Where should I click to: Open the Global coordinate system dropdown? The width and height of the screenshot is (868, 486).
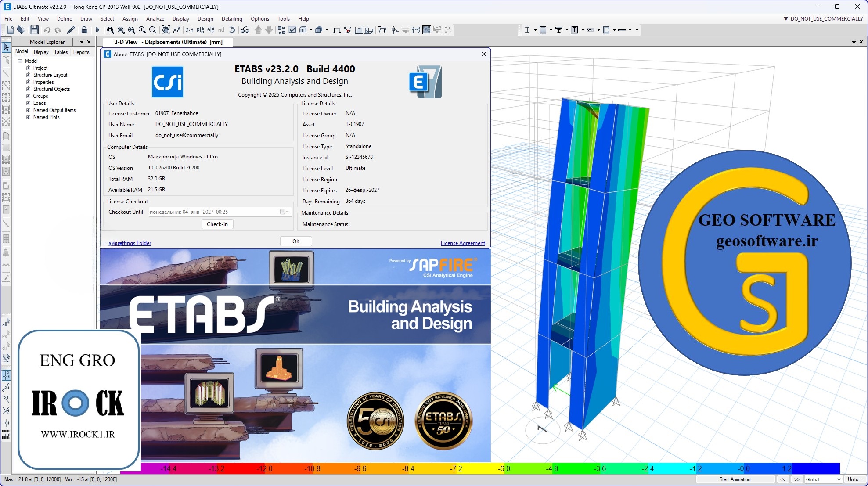click(823, 479)
